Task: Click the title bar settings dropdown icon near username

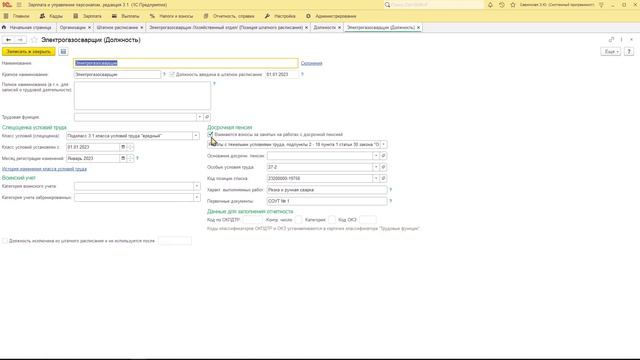Action: point(601,5)
